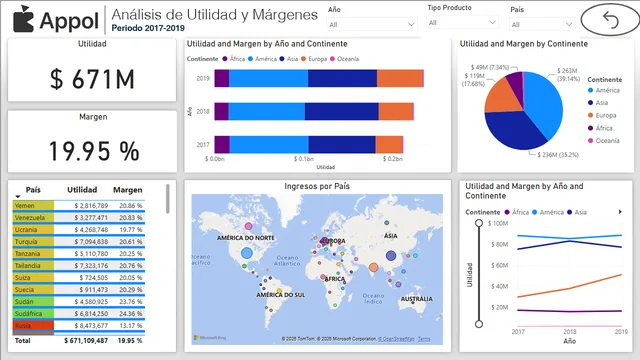Screen dimensions: 640x360
Task: Click the $ 236M (35.2%) pie label
Action: (558, 155)
